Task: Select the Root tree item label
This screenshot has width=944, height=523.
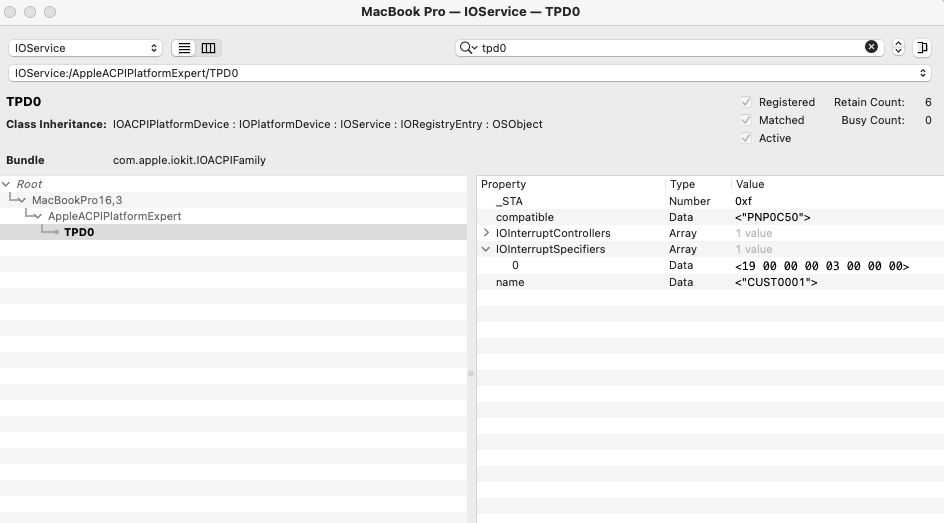Action: pos(29,184)
